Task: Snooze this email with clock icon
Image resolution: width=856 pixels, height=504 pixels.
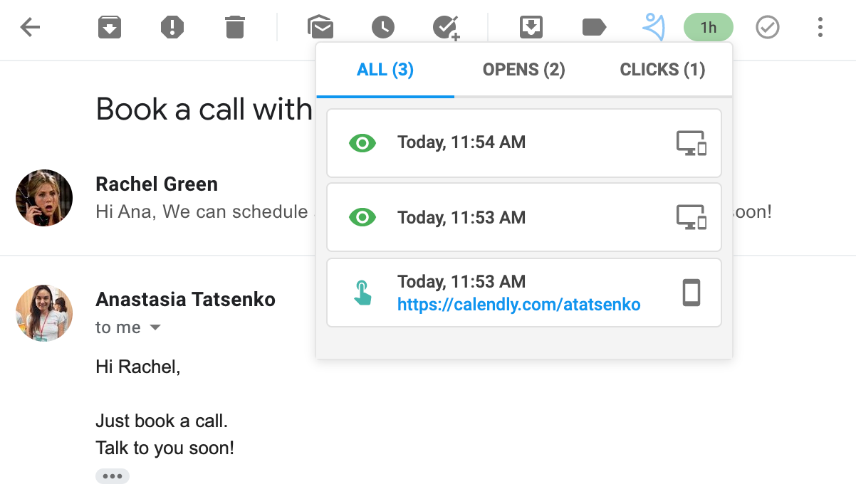Action: [383, 28]
